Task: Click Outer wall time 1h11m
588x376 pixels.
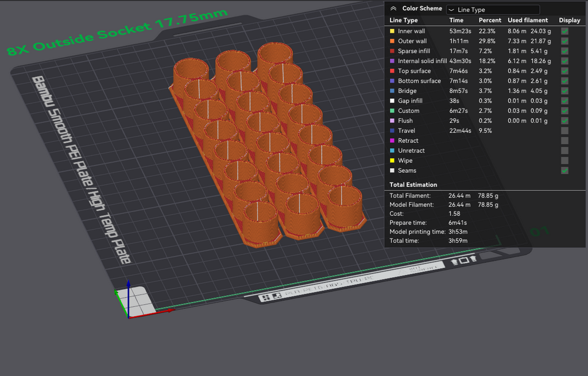Action: [x=459, y=41]
